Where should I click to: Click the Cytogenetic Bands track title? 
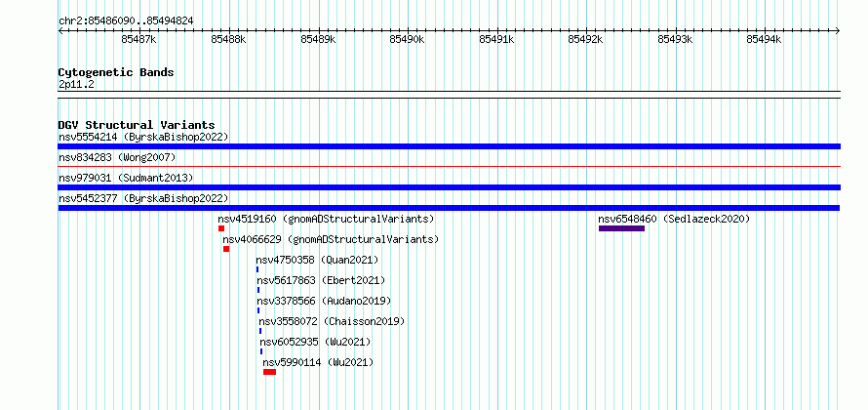[x=116, y=72]
